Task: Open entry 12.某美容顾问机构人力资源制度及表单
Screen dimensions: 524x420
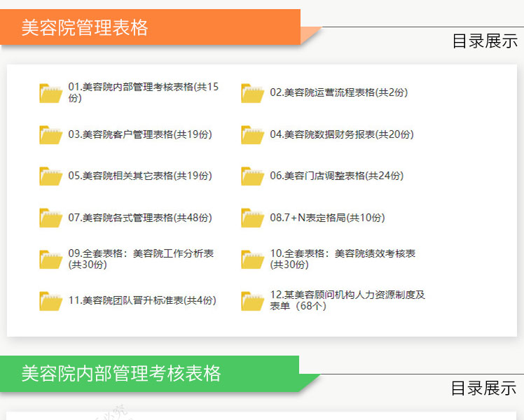Action: 347,300
